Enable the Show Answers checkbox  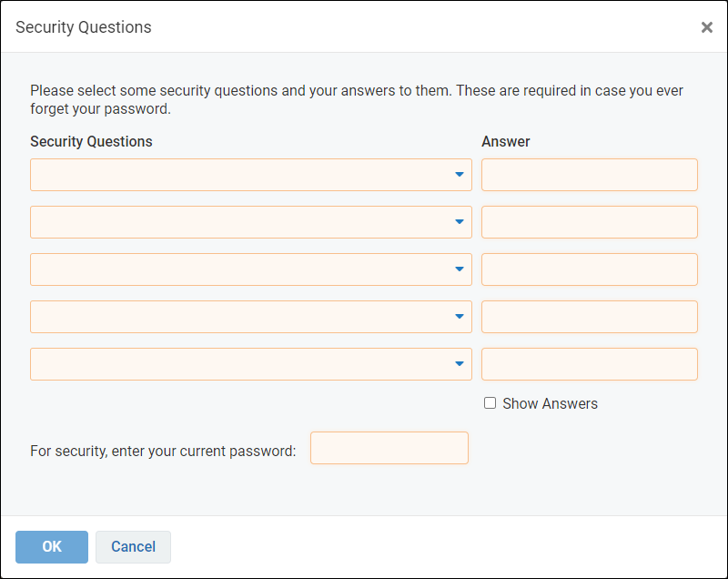coord(490,403)
